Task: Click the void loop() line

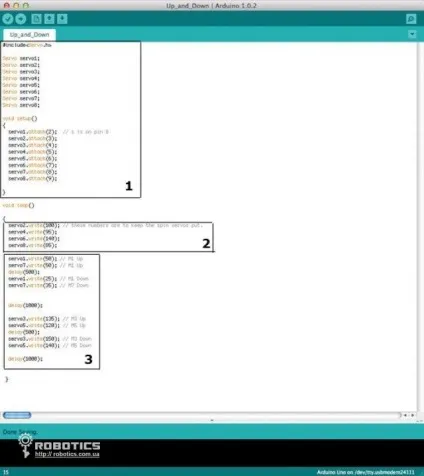Action: pyautogui.click(x=19, y=205)
